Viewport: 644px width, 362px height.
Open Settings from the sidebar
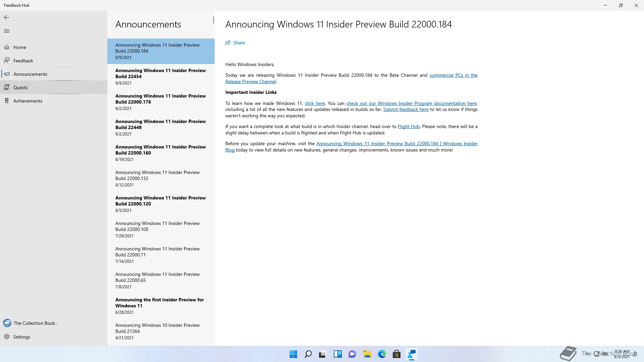(54, 337)
